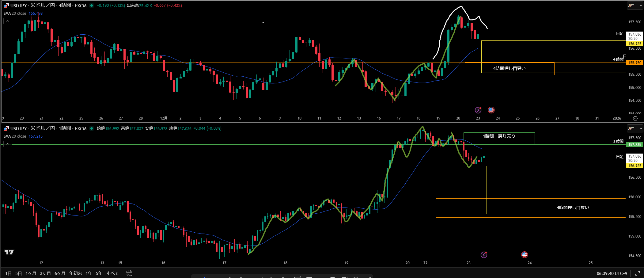This screenshot has width=644, height=278.
Task: Click the 06:39:40 UTC+9 timezone clock
Action: [x=612, y=273]
